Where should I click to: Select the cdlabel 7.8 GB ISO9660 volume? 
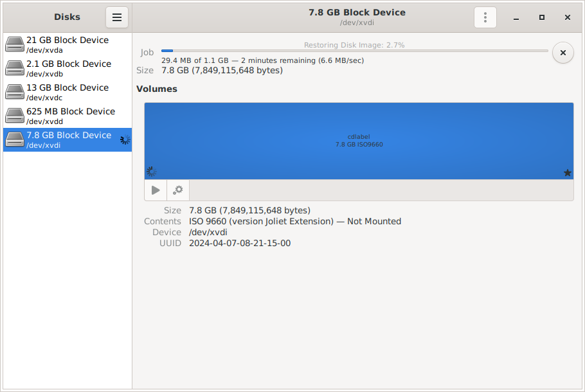coord(358,141)
